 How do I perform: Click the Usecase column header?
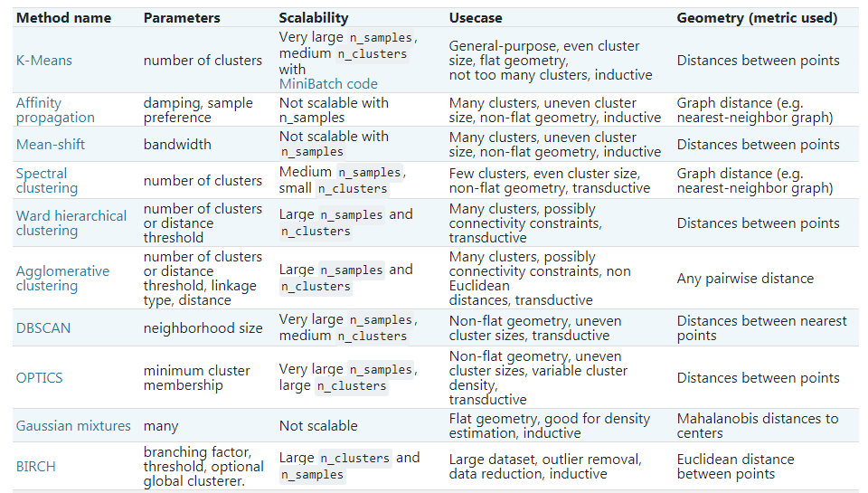pyautogui.click(x=476, y=18)
